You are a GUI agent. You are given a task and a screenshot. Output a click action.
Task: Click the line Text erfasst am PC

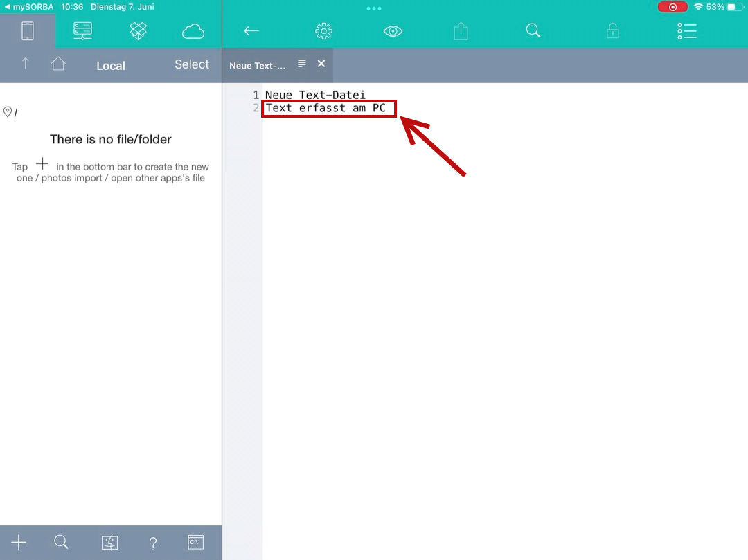[x=326, y=109]
